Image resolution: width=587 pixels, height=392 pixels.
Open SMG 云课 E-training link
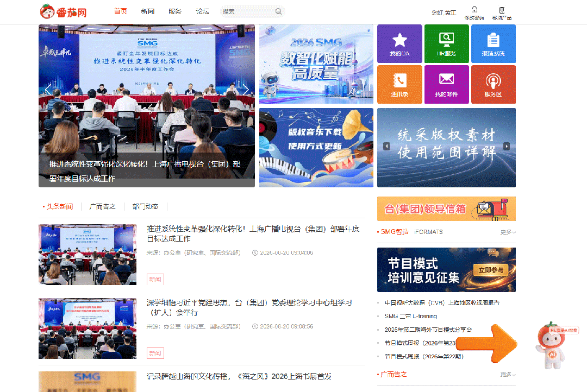click(x=411, y=316)
